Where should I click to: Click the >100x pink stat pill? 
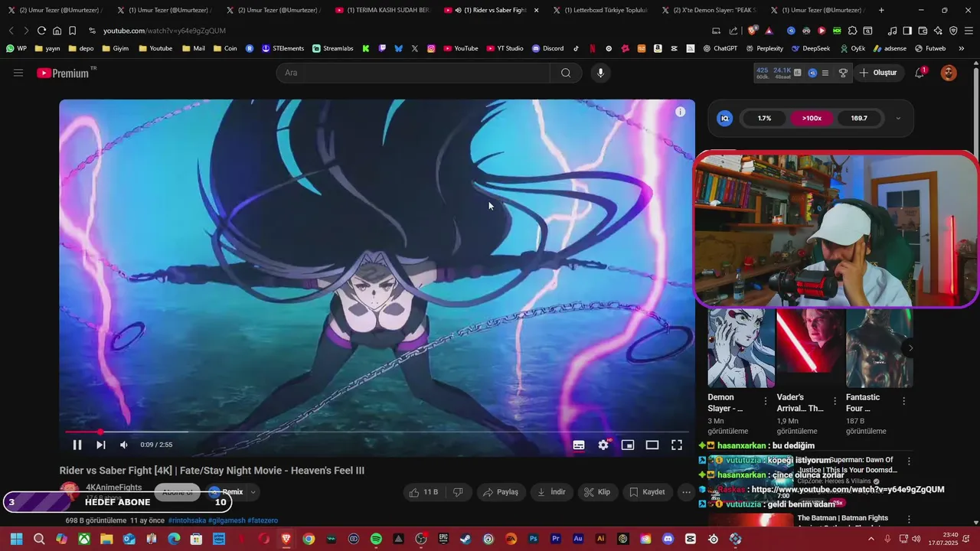(x=812, y=119)
